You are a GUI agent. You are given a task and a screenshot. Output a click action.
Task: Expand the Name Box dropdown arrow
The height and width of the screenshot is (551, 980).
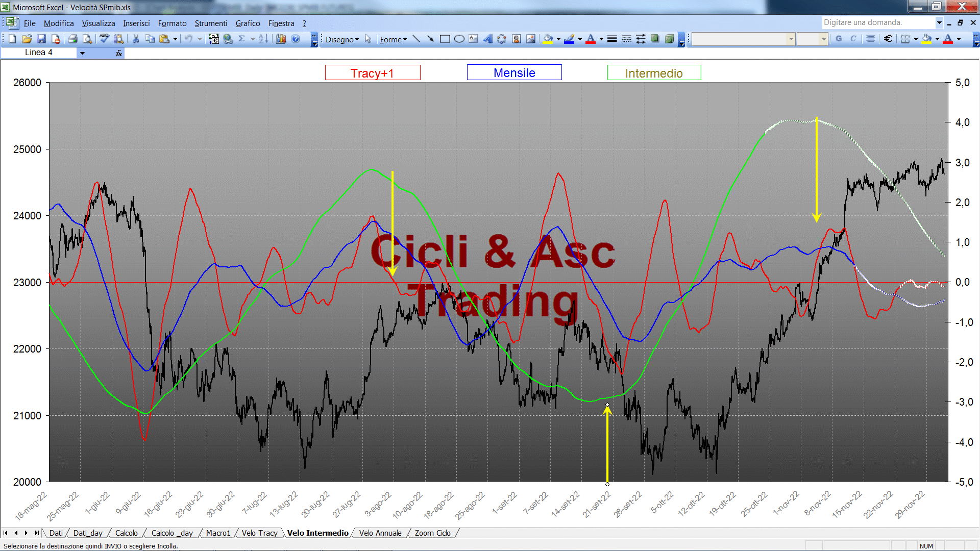click(82, 53)
